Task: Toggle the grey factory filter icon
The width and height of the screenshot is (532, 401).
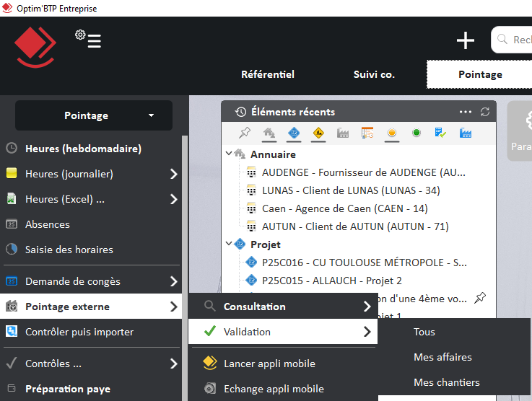Action: pos(343,133)
